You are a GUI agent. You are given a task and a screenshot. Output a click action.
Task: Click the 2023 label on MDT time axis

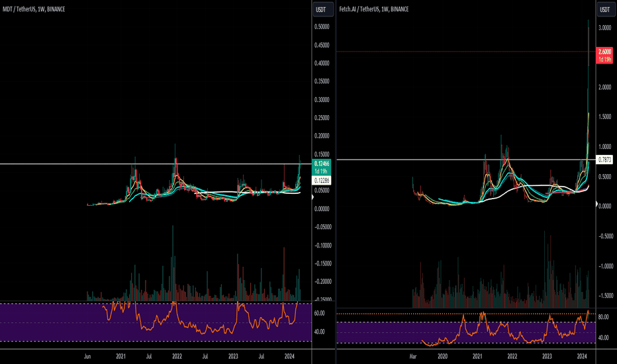[x=233, y=357]
